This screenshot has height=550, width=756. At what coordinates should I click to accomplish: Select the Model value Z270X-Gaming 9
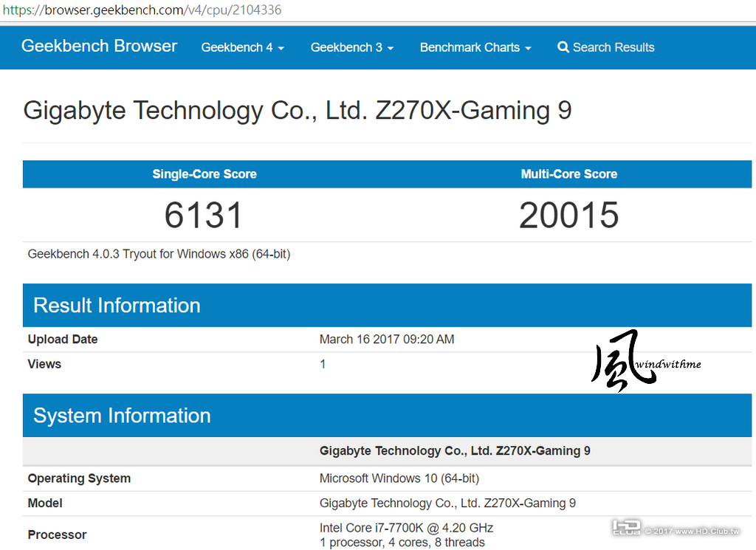pyautogui.click(x=447, y=503)
